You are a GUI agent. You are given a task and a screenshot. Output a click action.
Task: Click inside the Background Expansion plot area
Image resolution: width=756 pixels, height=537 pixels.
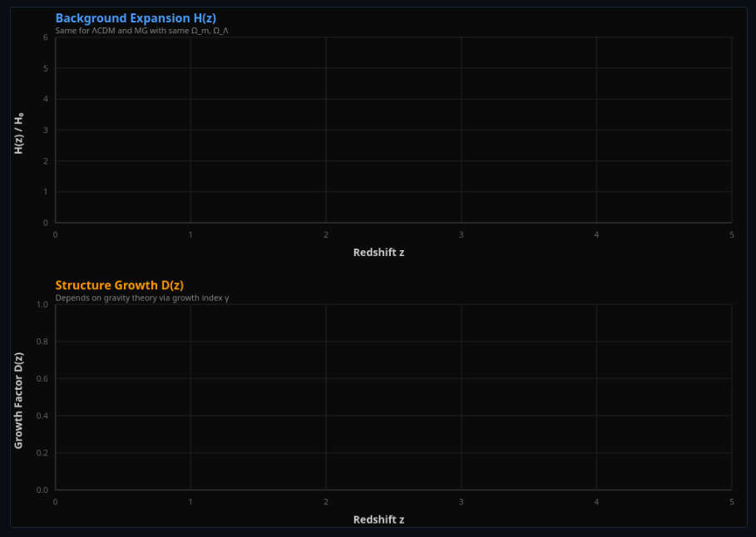[x=393, y=130]
